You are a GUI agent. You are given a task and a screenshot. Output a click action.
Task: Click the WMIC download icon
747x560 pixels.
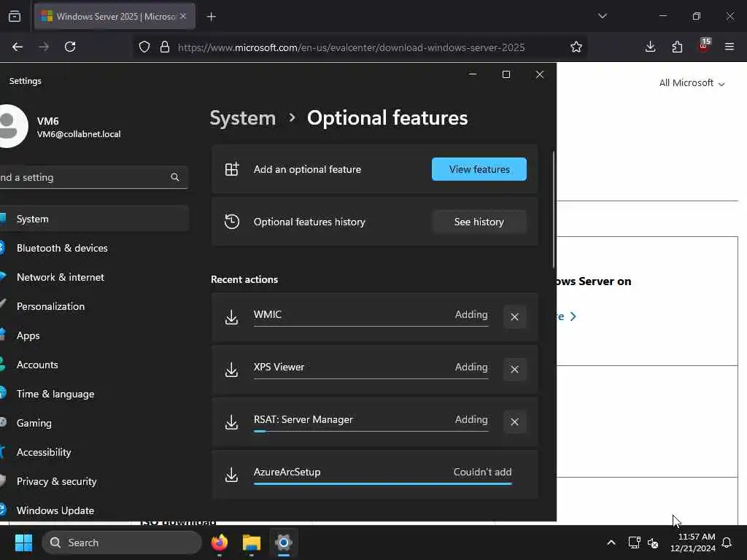click(231, 317)
